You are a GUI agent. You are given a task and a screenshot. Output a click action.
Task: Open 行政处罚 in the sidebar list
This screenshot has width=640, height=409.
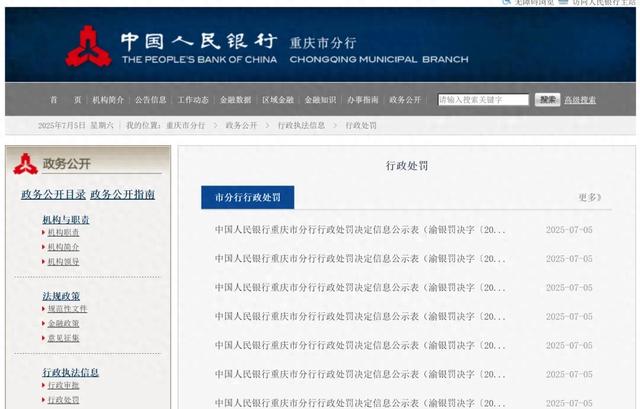[x=63, y=400]
